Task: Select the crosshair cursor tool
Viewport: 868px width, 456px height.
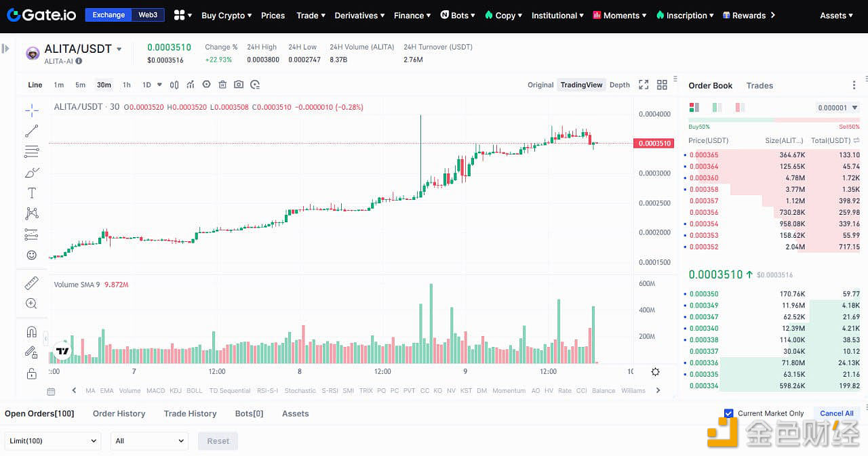Action: (31, 110)
